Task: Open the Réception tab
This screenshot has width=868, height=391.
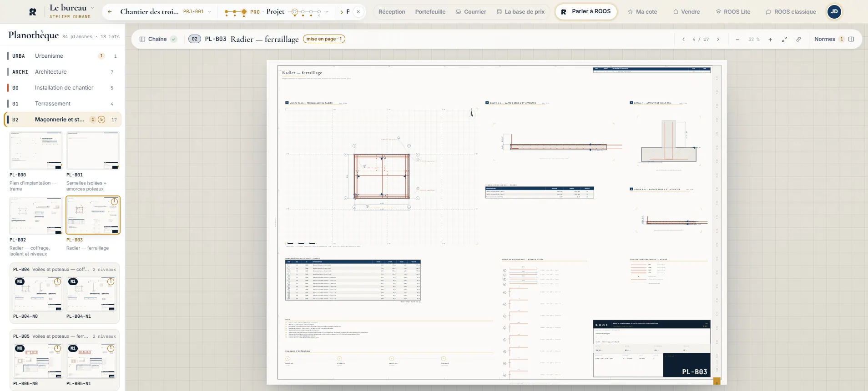Action: tap(392, 12)
